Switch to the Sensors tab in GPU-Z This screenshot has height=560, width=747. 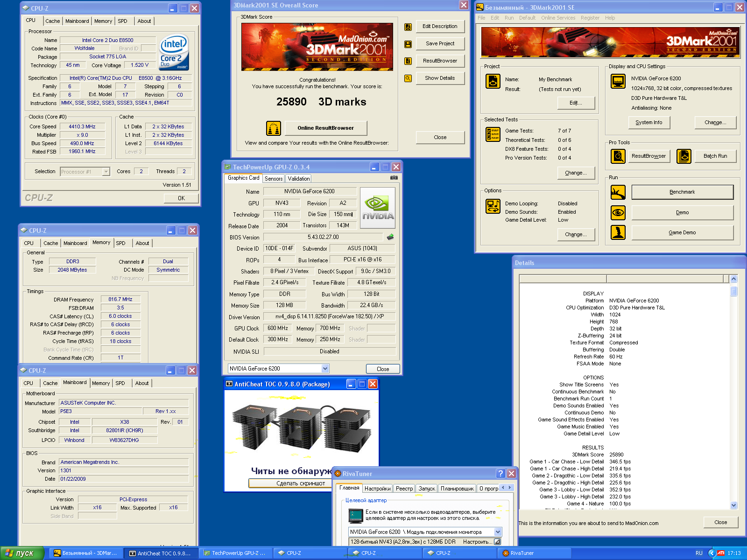(x=274, y=179)
